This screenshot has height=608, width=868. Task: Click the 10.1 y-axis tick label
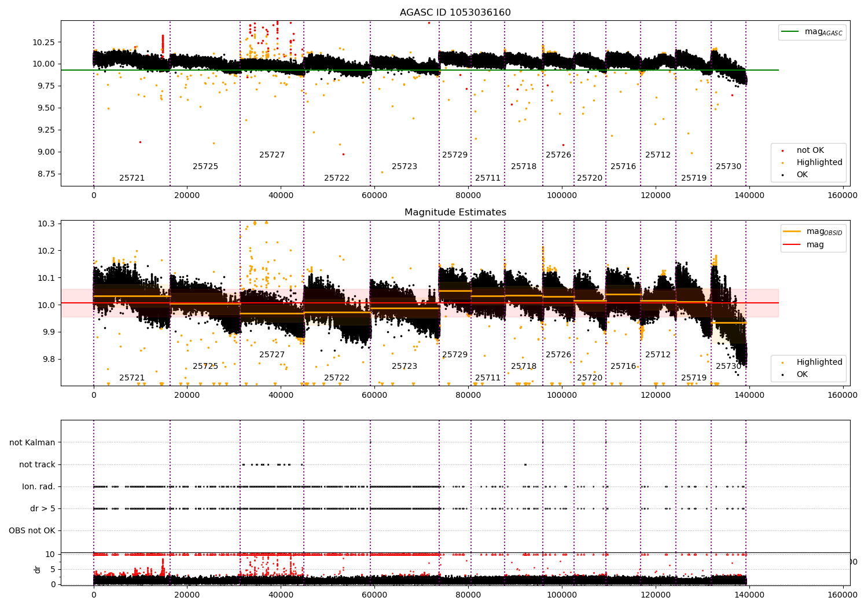[46, 278]
